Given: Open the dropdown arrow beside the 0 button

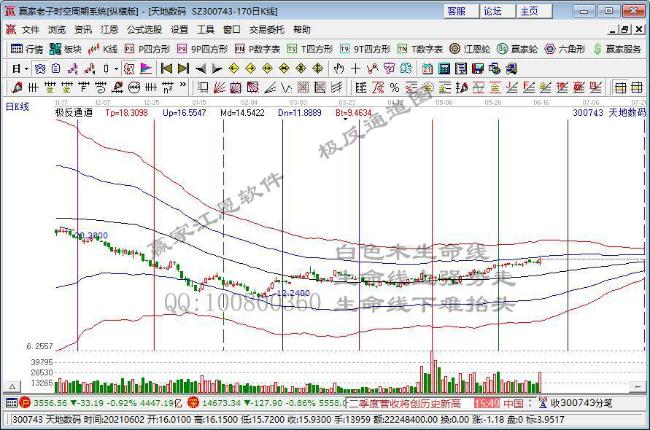Looking at the screenshot, I should tap(116, 69).
